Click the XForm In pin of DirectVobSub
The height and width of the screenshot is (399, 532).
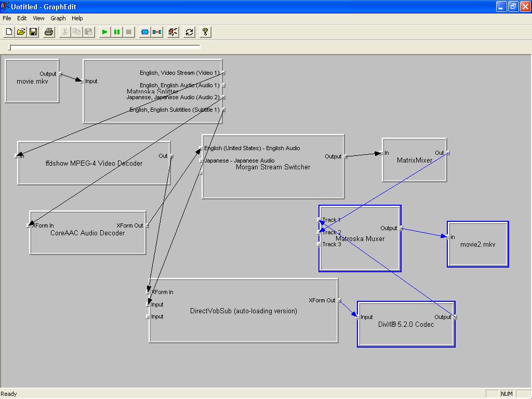tap(148, 292)
